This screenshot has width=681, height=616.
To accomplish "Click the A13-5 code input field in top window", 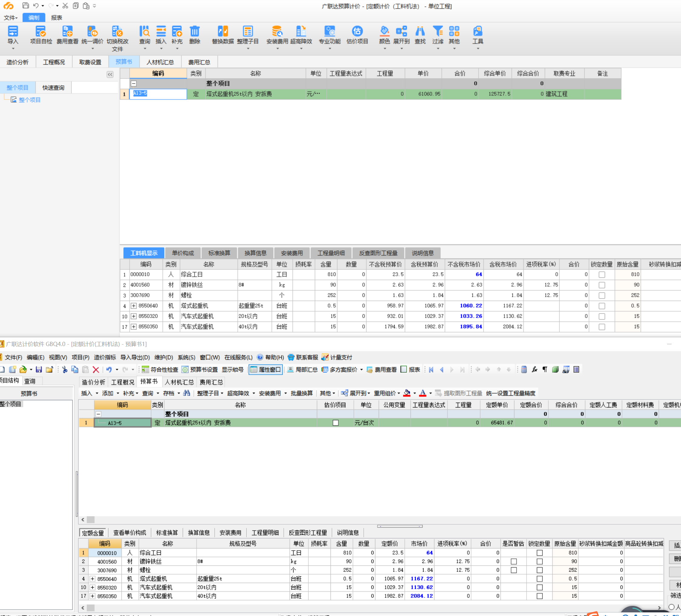I will click(158, 94).
